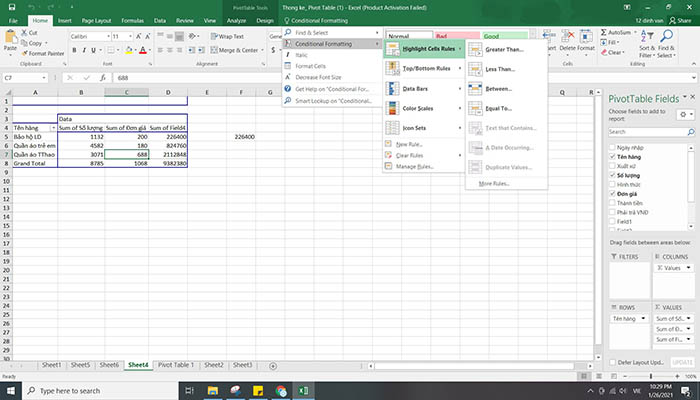Click the Paste clipboard icon
Image resolution: width=700 pixels, height=400 pixels.
click(x=10, y=38)
